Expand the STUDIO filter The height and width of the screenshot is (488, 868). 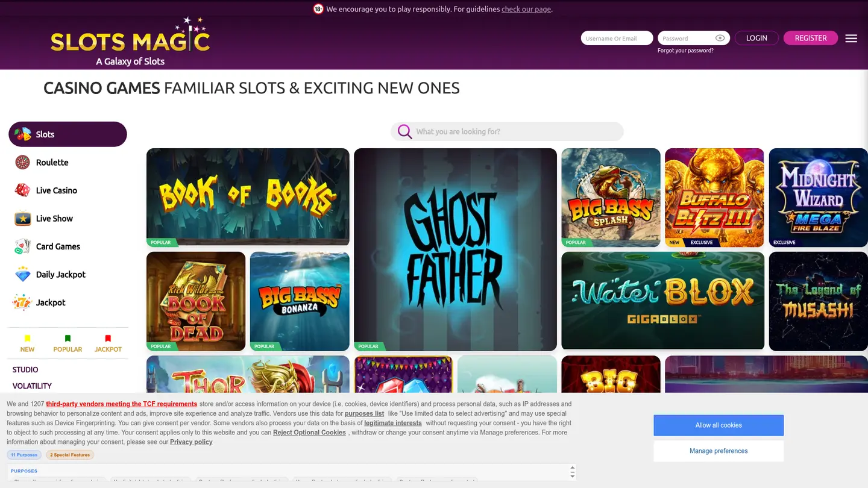25,369
